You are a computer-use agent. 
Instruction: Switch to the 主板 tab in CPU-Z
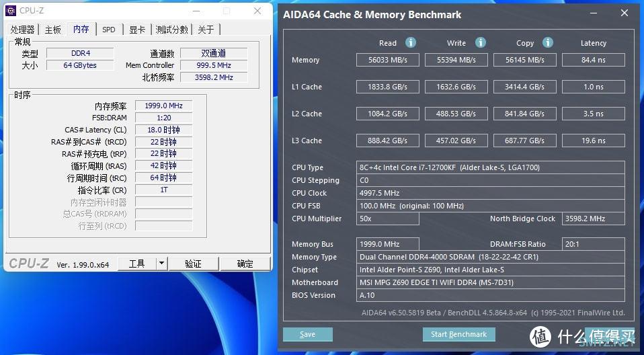tap(53, 30)
